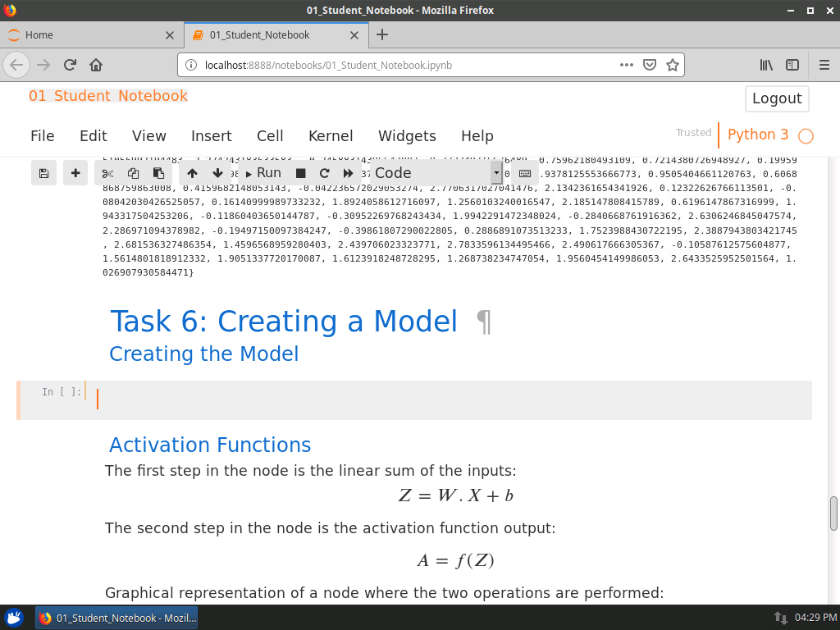Cut the selected cells
Viewport: 840px width, 630px height.
(107, 172)
